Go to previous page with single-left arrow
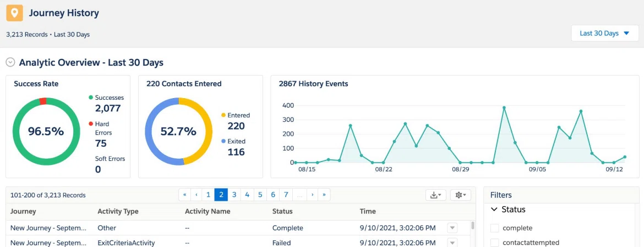644x247 pixels. click(197, 195)
